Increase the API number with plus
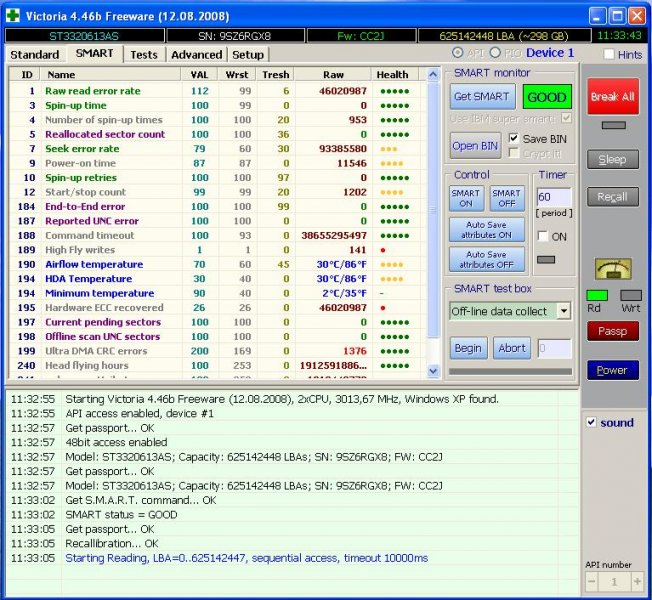The image size is (652, 600). click(635, 581)
